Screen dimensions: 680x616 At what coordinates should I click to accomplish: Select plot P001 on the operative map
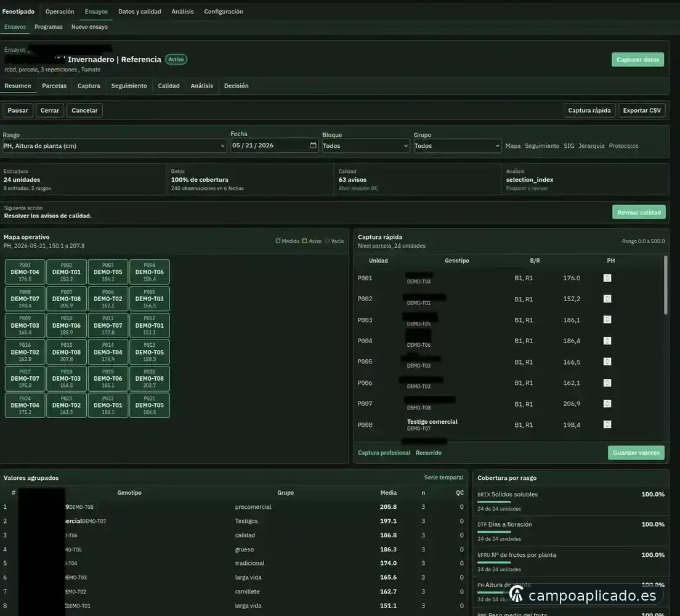[25, 272]
